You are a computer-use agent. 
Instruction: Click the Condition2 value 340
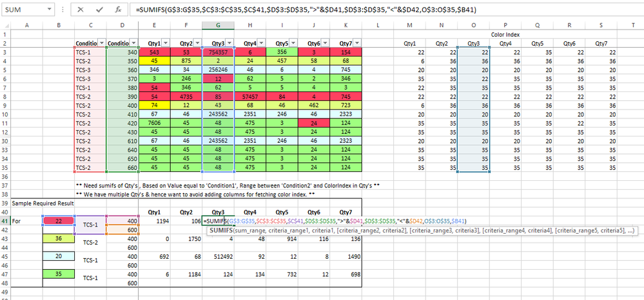click(122, 52)
